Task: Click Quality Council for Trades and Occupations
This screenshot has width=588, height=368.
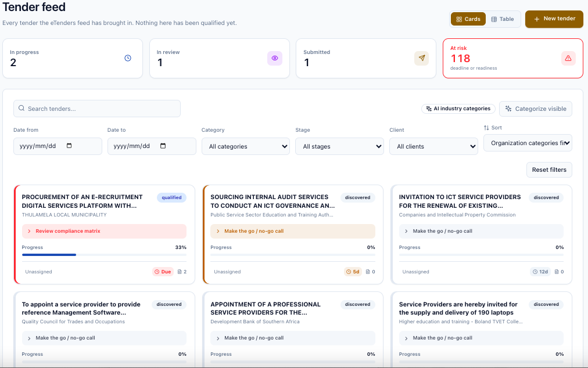Action: [73, 322]
